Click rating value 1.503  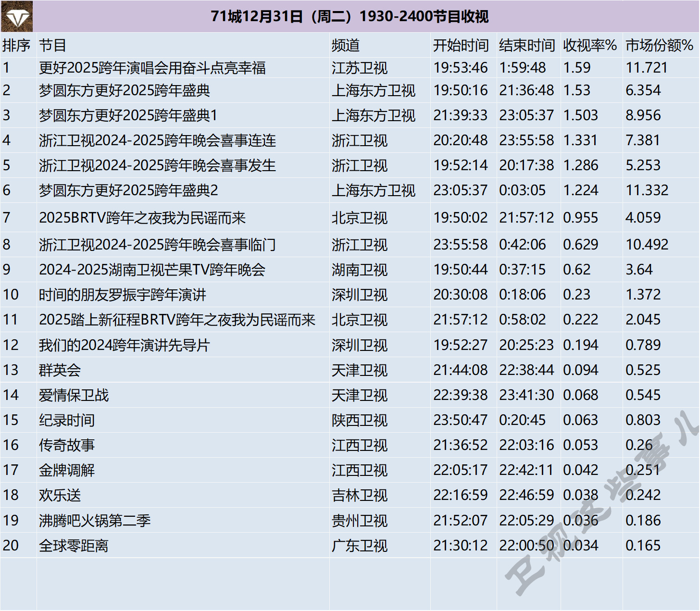coord(580,115)
